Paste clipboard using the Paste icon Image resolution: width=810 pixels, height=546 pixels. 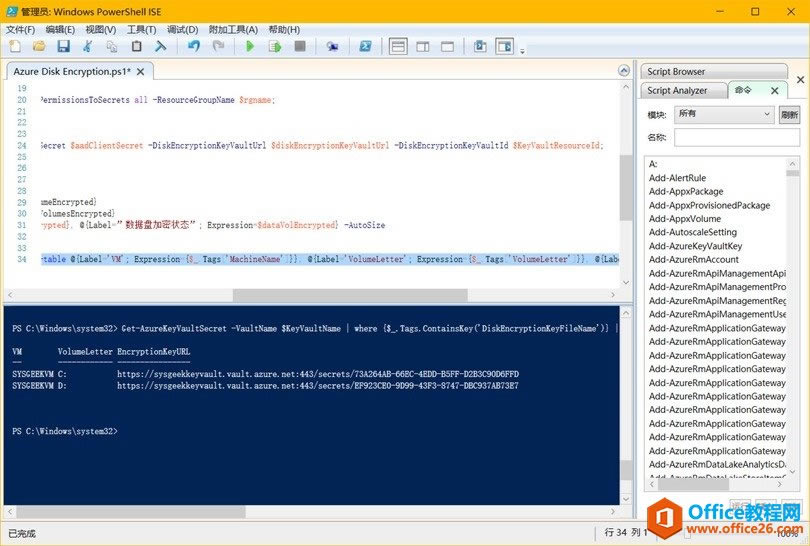[x=136, y=46]
